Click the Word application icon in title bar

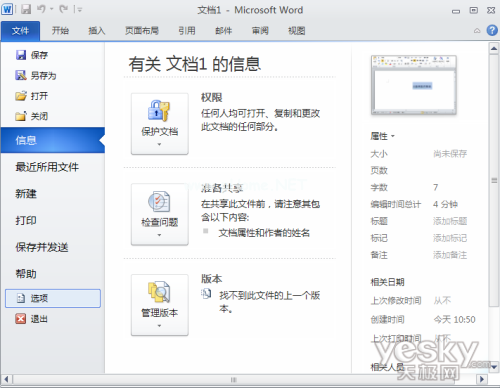click(7, 9)
